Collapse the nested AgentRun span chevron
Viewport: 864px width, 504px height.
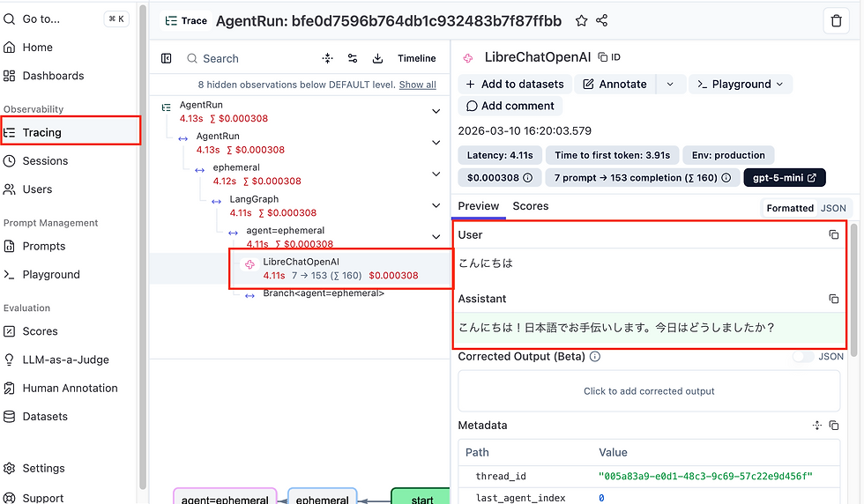point(436,143)
